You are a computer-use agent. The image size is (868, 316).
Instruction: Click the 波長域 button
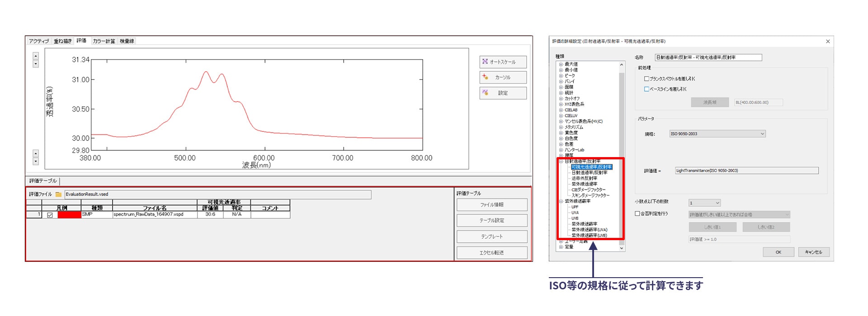710,102
